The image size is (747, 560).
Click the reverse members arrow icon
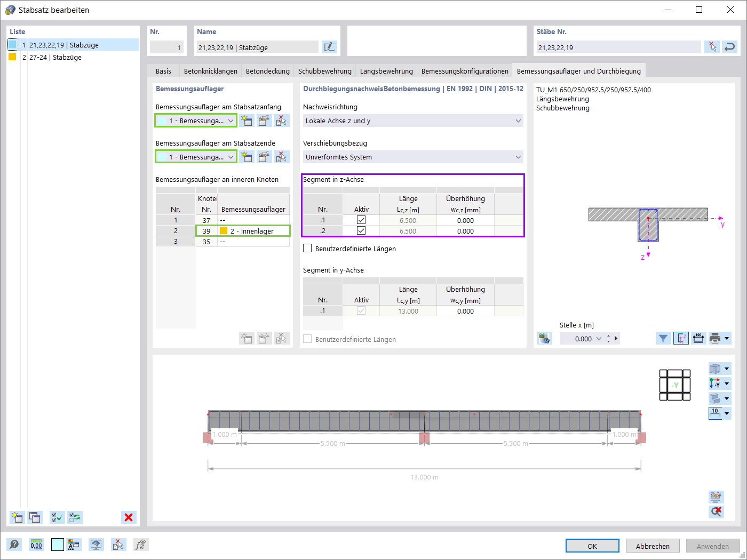click(729, 47)
